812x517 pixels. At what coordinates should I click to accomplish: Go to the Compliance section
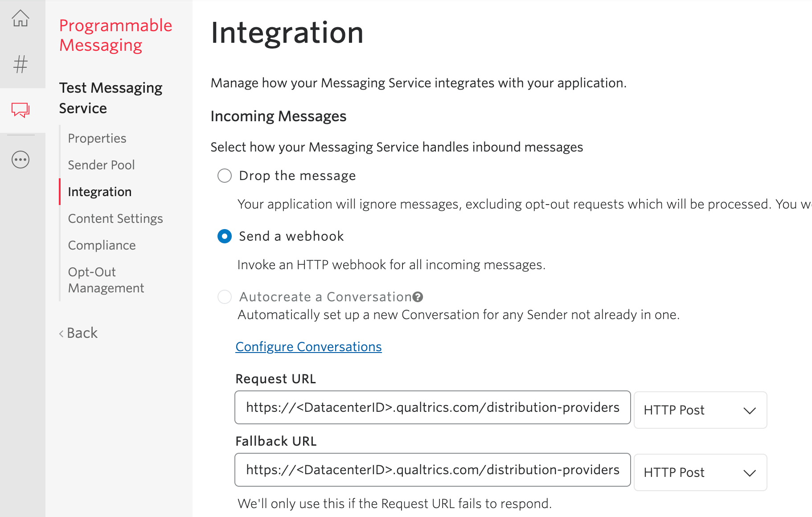click(102, 245)
